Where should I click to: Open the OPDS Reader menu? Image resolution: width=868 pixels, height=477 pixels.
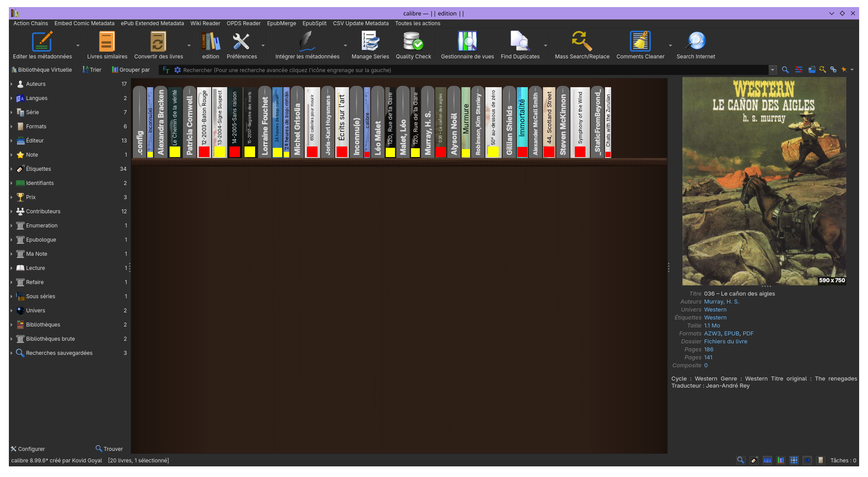(244, 23)
